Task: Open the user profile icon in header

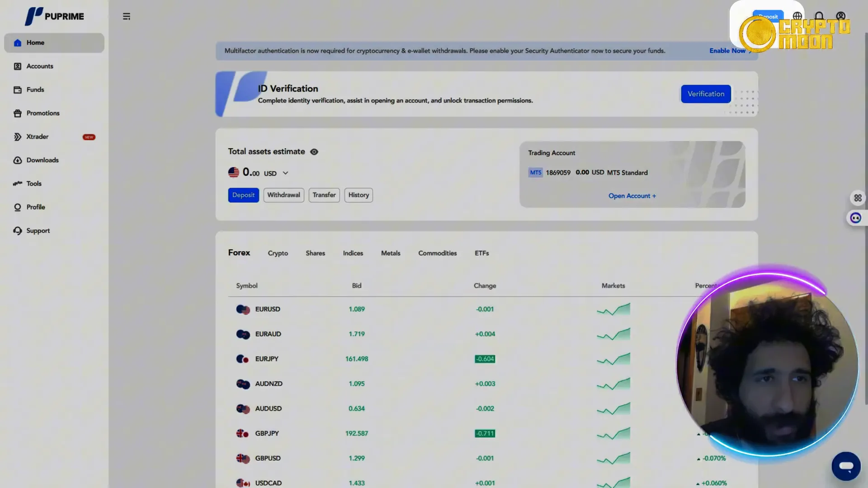Action: [x=840, y=16]
